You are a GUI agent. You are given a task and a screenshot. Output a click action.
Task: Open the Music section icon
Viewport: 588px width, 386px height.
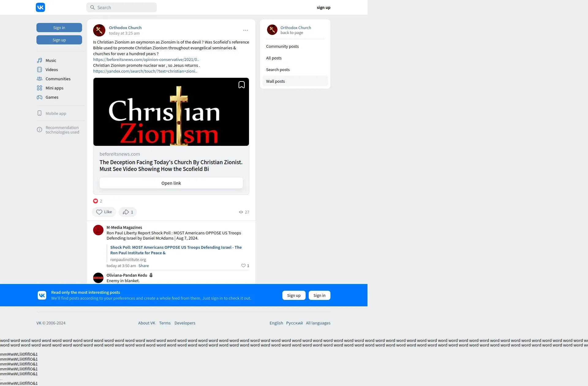[40, 60]
